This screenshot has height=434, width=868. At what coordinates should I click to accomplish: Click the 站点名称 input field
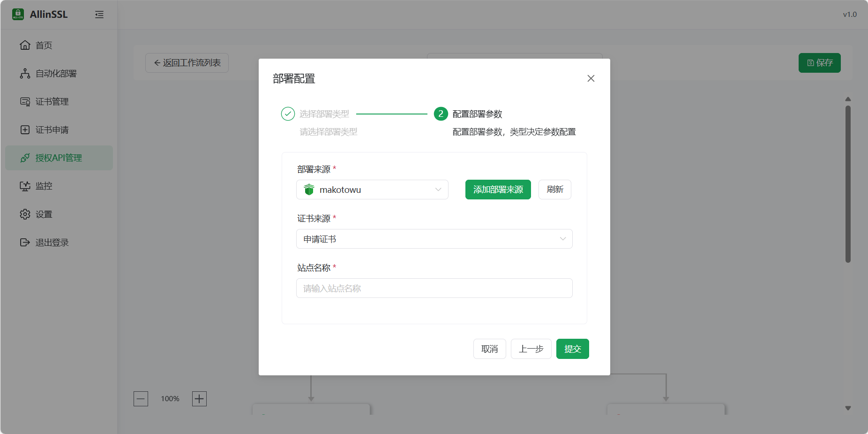pos(434,288)
